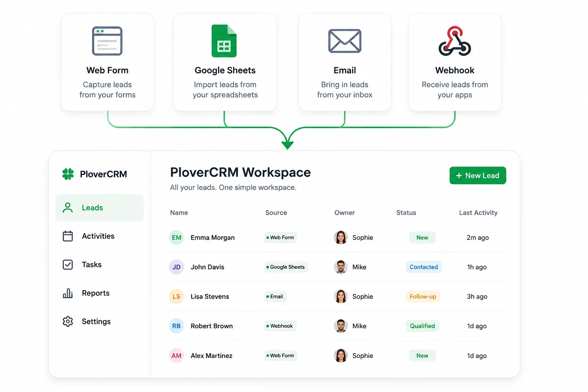This screenshot has width=588, height=392.
Task: Sort by Last Activity column header
Action: pyautogui.click(x=478, y=213)
